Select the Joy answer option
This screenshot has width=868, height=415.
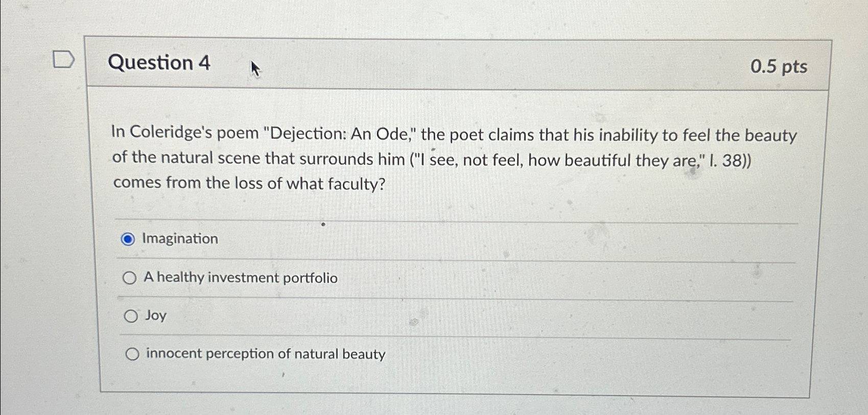click(x=130, y=315)
